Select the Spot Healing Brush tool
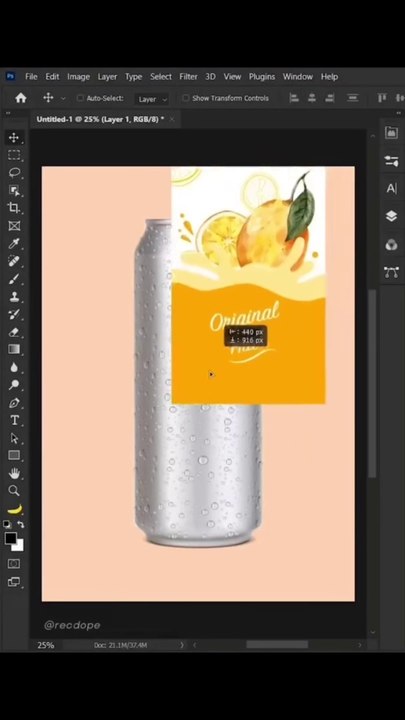Screen dimensions: 405x720 coord(14,261)
